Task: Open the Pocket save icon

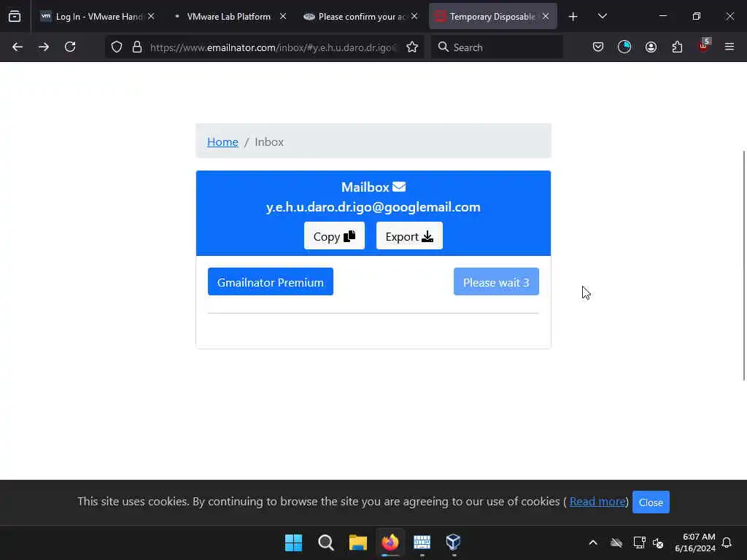Action: coord(598,47)
